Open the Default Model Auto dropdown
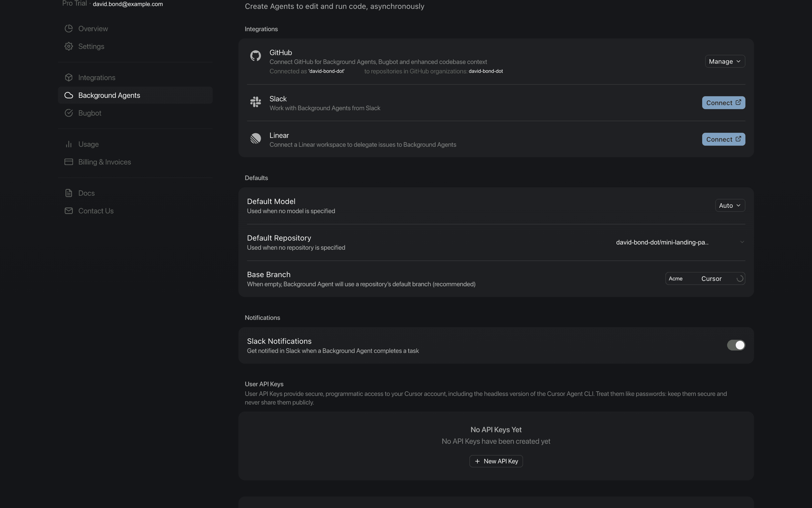The image size is (812, 508). [x=730, y=205]
